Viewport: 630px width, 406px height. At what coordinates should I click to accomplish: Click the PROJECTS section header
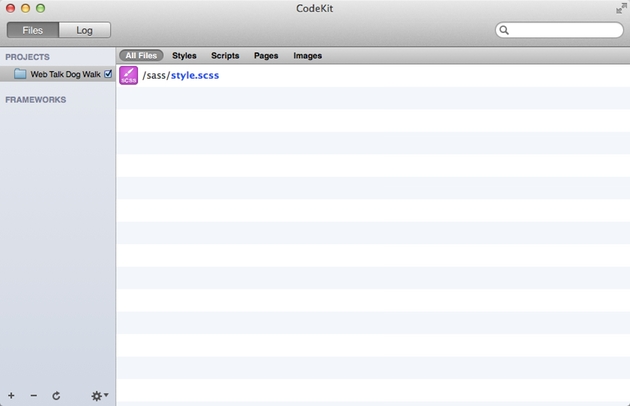pos(27,57)
